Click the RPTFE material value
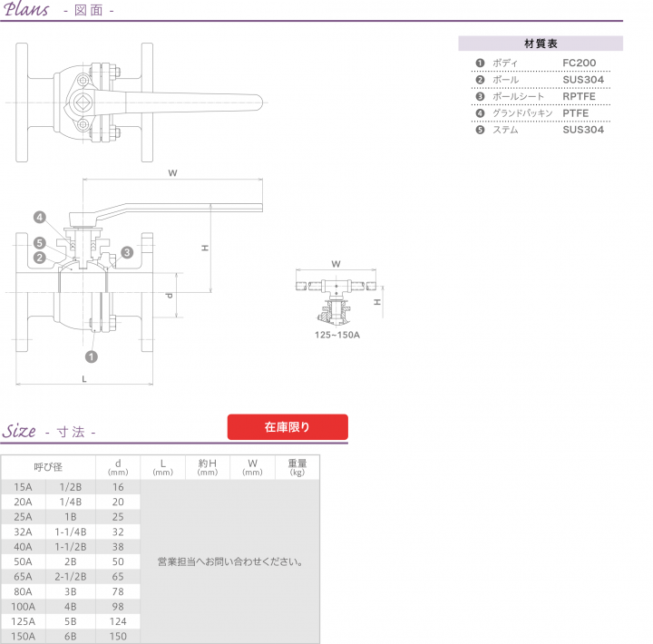Viewport: 653px width, 644px height. click(578, 96)
